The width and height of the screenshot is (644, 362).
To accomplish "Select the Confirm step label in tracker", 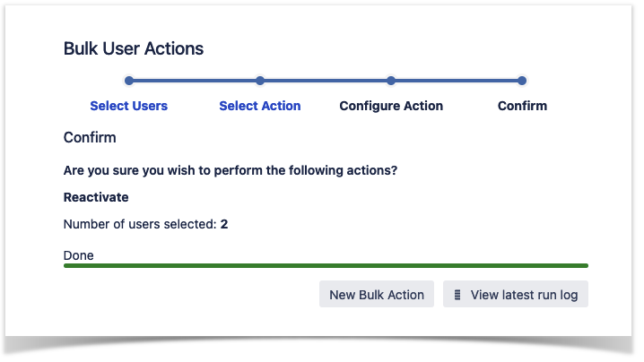I will [x=522, y=106].
